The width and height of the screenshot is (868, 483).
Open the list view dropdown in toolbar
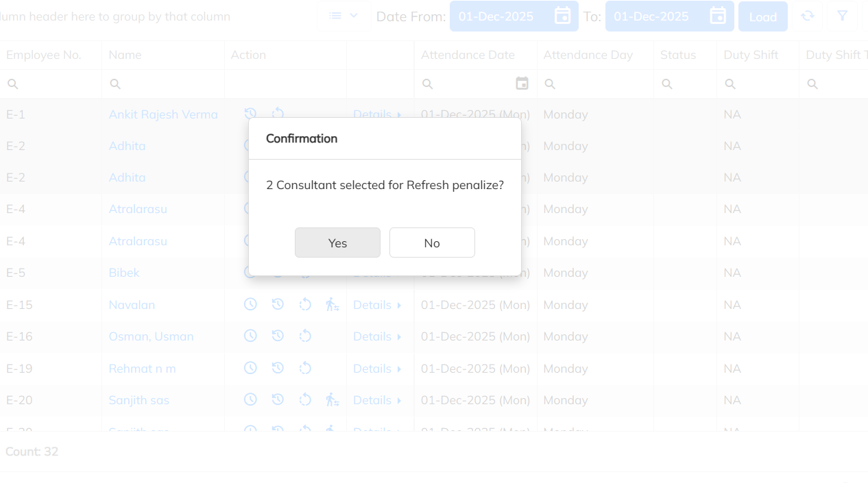[344, 16]
